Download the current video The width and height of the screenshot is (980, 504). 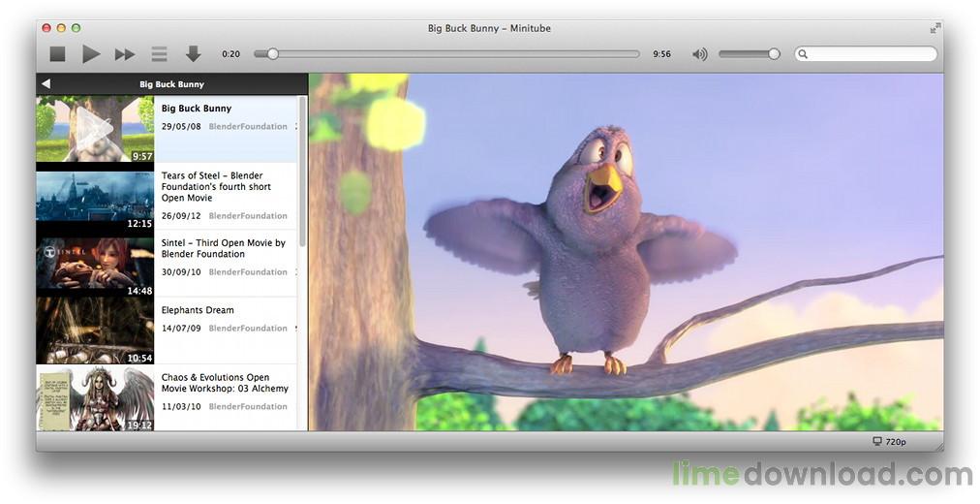[x=193, y=54]
